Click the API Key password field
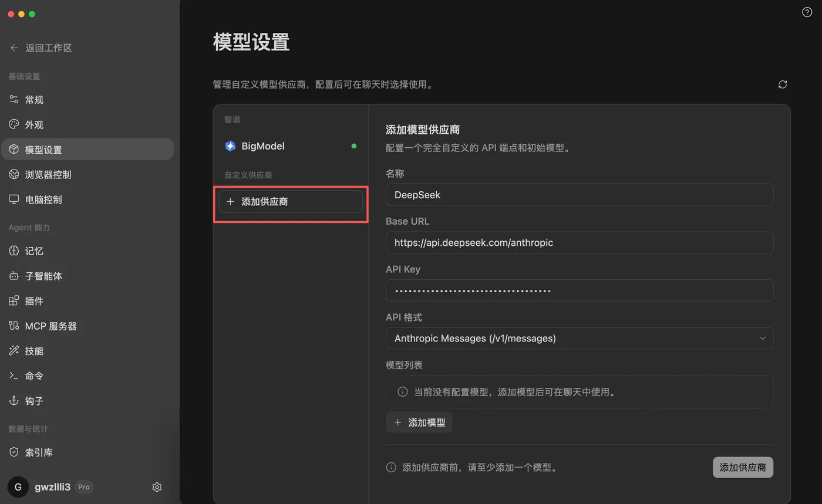The image size is (822, 504). pos(580,290)
